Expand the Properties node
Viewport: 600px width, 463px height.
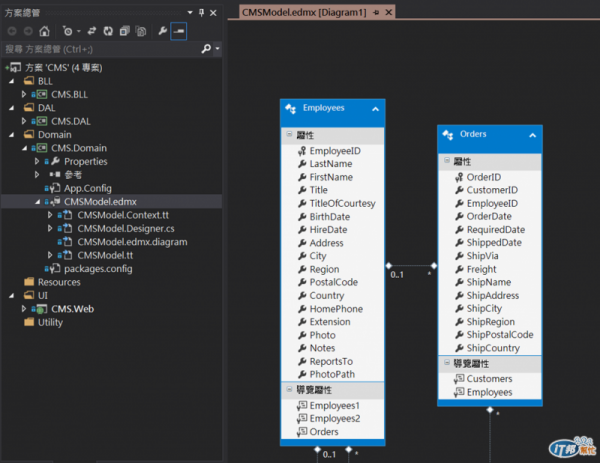coord(37,161)
